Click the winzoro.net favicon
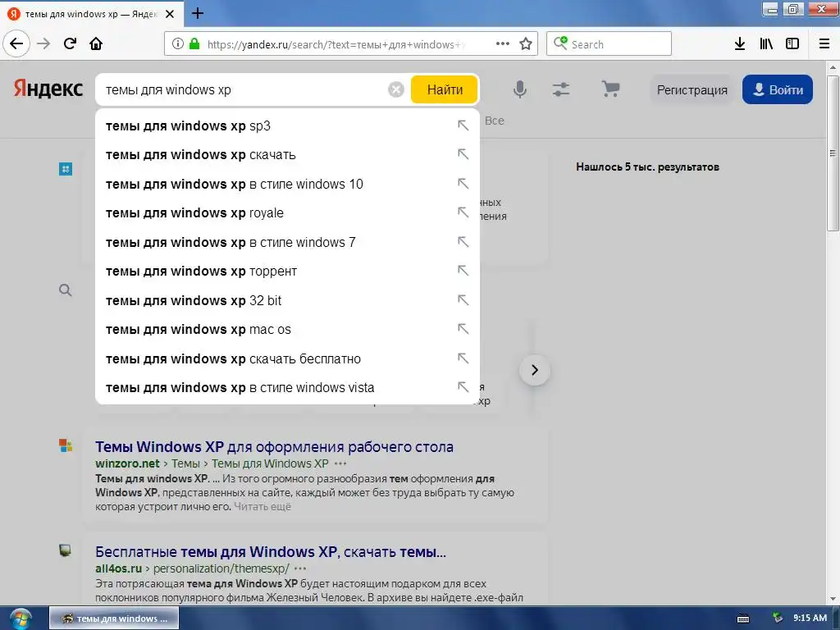This screenshot has height=630, width=840. pos(66,445)
